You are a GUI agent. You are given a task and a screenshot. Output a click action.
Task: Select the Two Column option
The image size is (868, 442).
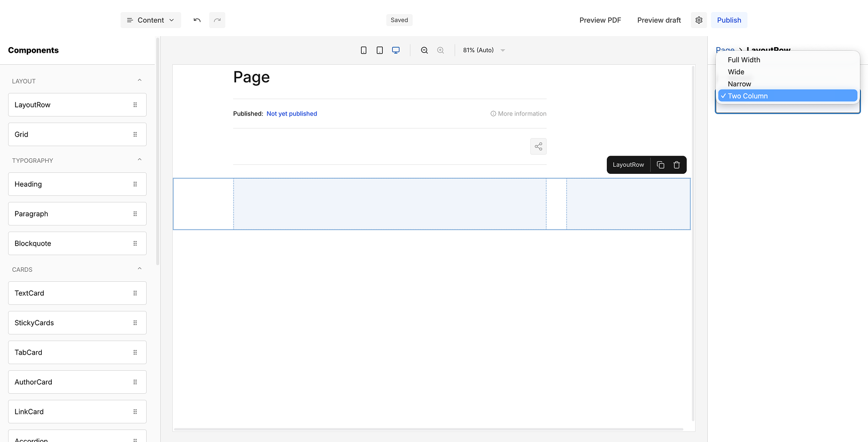coord(788,96)
